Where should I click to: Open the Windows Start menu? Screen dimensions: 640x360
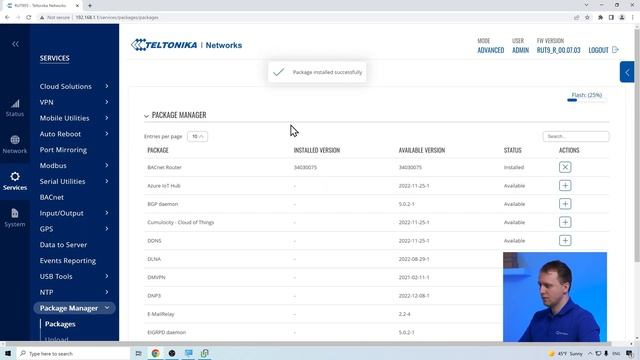[x=8, y=353]
